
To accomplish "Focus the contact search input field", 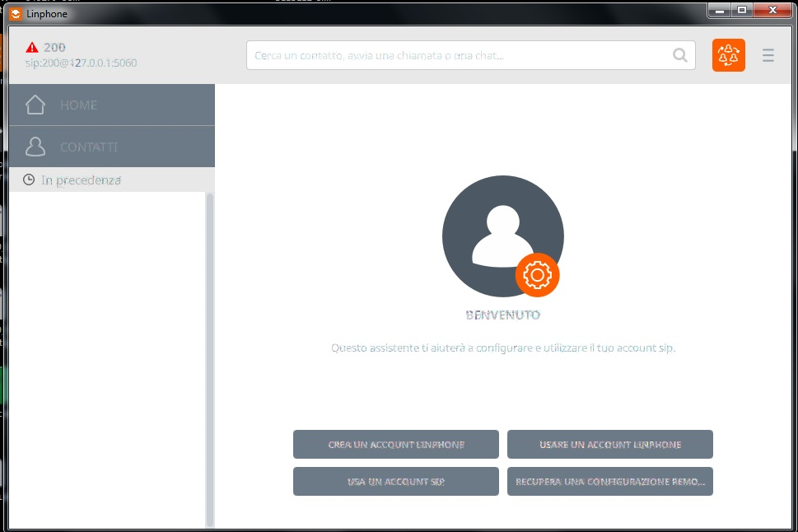I will pos(471,55).
